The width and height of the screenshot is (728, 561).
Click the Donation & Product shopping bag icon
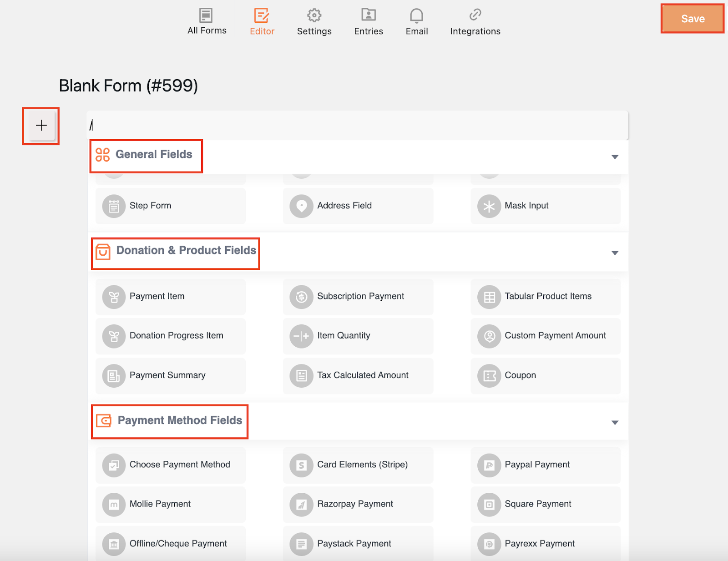point(103,252)
